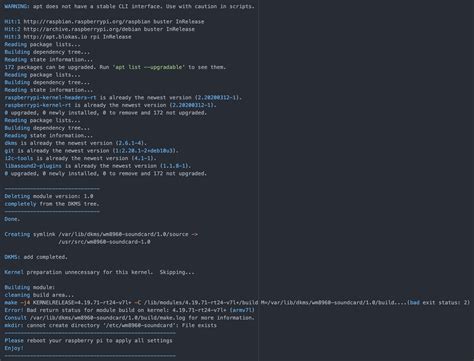Click the raspberrypi-kernel-rt package line

point(110,105)
